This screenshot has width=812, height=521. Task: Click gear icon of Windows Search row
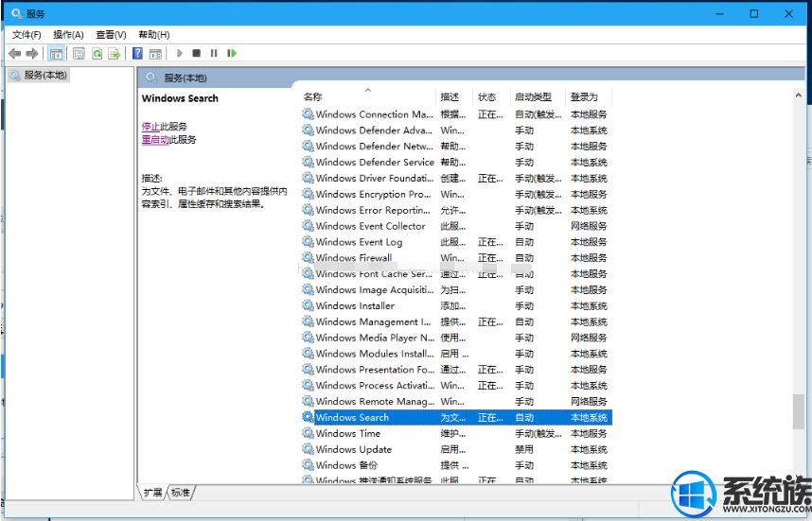click(309, 417)
